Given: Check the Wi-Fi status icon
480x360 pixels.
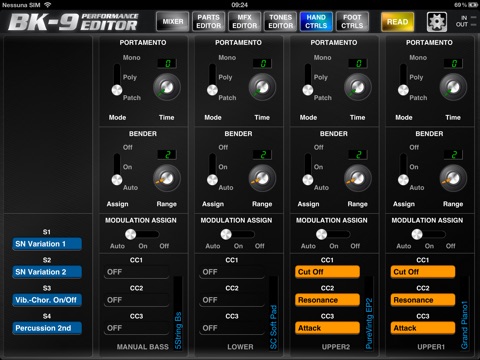Looking at the screenshot, I should point(48,5).
